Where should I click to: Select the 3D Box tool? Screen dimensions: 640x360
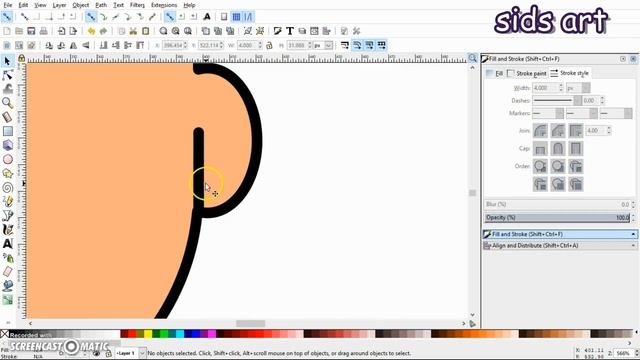(x=7, y=145)
